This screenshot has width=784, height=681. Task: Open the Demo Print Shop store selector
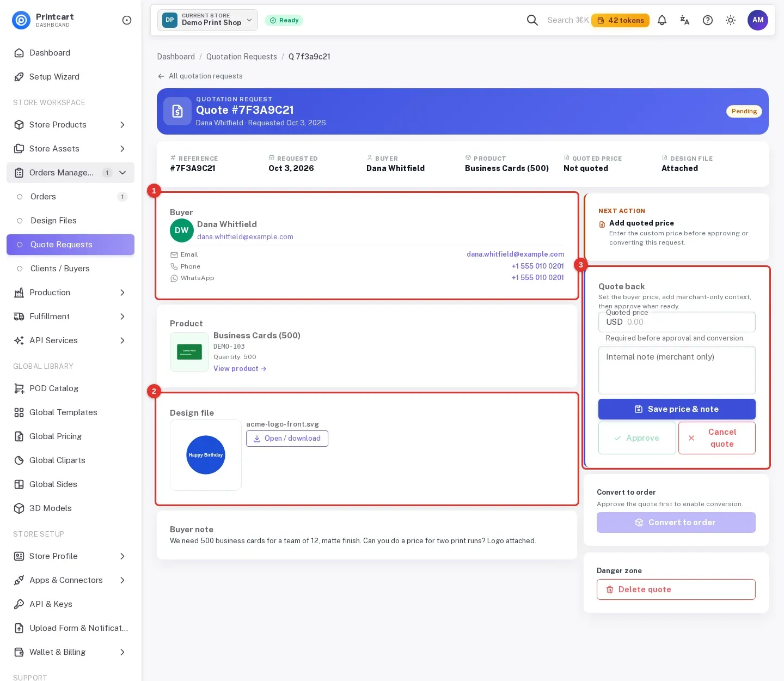click(x=208, y=20)
